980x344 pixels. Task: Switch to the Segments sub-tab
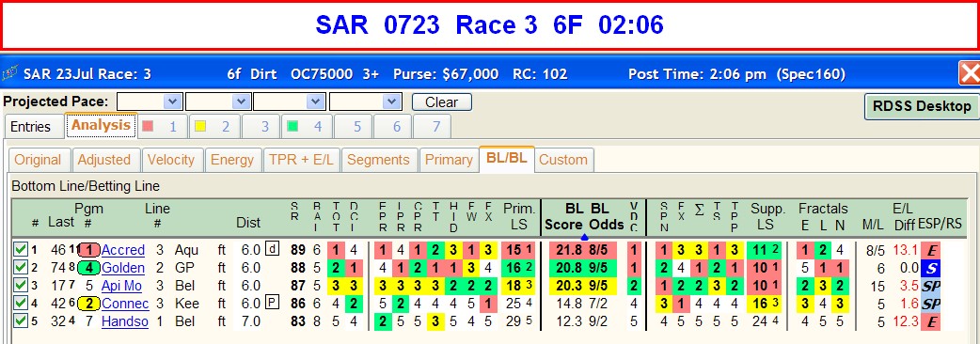pos(378,160)
